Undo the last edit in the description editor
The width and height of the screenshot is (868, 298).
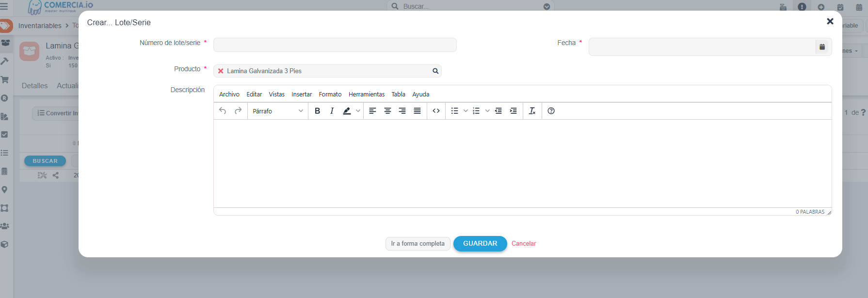(223, 111)
